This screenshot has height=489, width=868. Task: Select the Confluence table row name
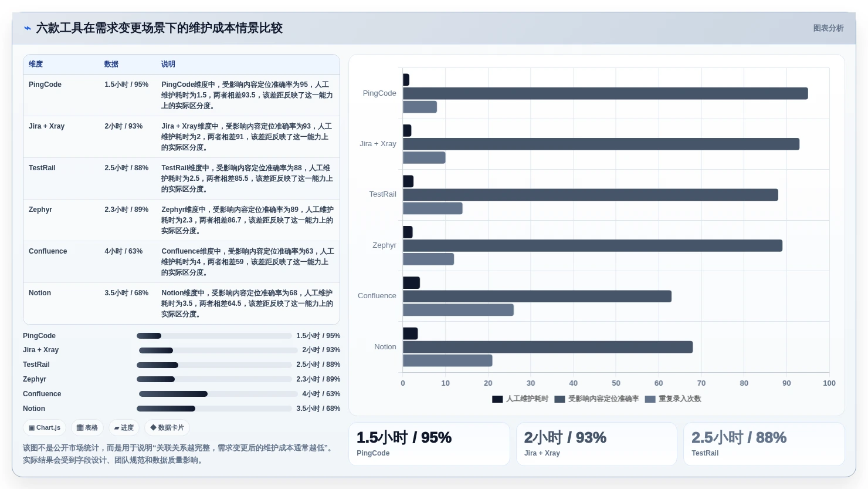48,251
